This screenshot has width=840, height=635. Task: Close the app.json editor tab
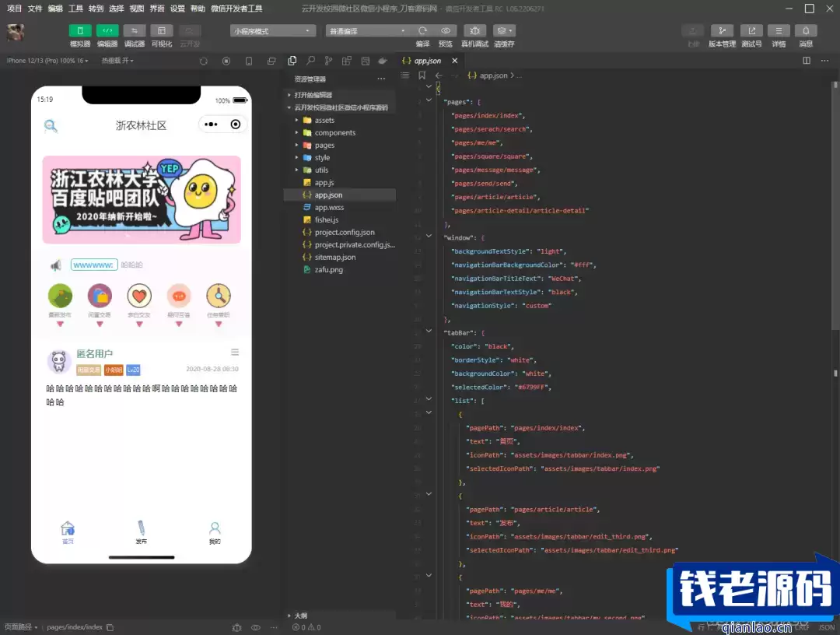[x=455, y=61]
